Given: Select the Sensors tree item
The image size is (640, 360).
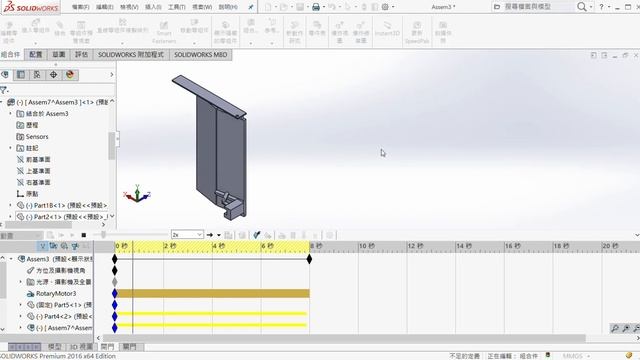Looking at the screenshot, I should 37,137.
